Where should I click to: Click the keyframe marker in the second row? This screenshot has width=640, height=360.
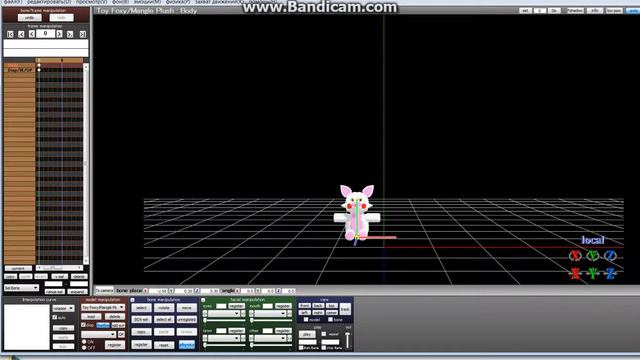[x=39, y=70]
